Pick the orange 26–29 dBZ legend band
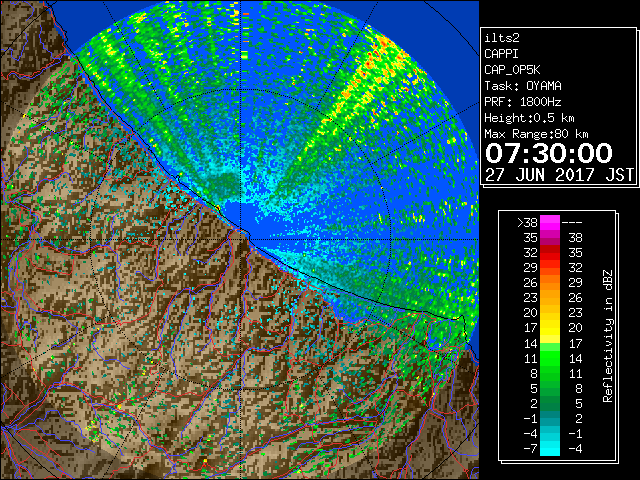Image resolution: width=640 pixels, height=480 pixels. [x=550, y=282]
